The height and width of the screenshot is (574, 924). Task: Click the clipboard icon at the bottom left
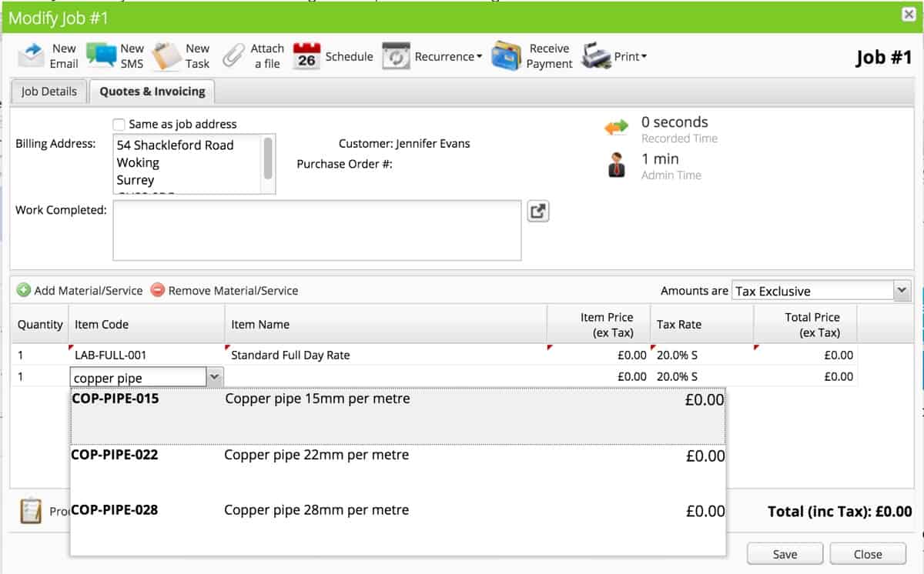click(31, 511)
